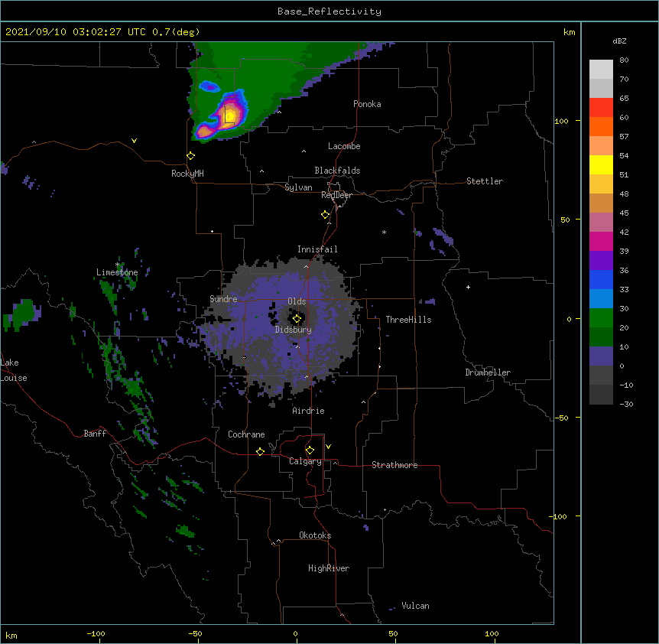Click the Limestone label
Viewport: 659px width, 644px height.
(117, 272)
